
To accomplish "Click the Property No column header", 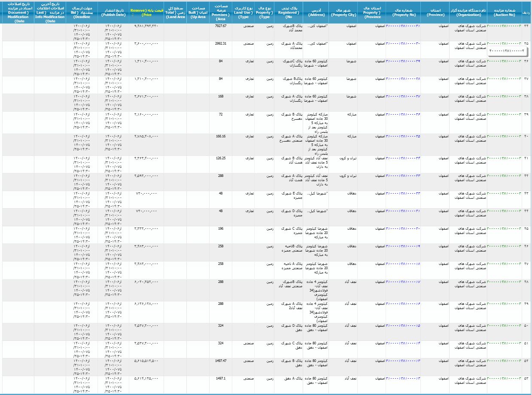I will click(x=403, y=12).
